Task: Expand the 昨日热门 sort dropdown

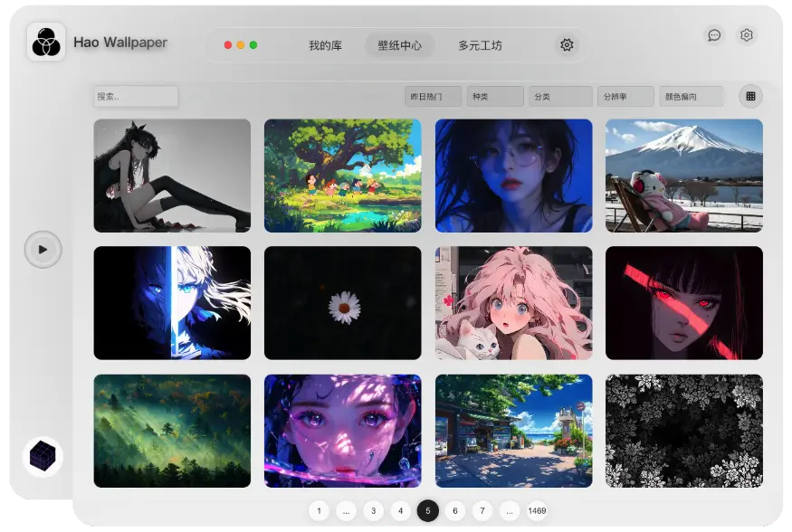Action: (x=433, y=96)
